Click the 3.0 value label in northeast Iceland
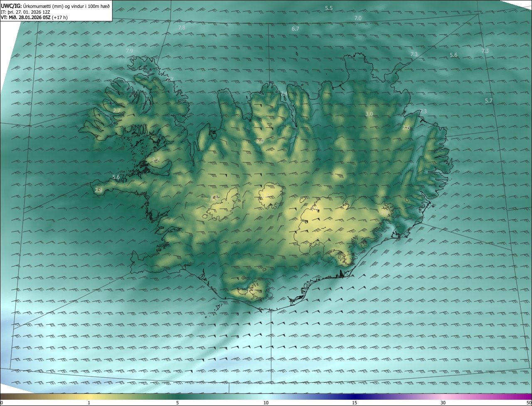532x406 pixels. click(369, 114)
